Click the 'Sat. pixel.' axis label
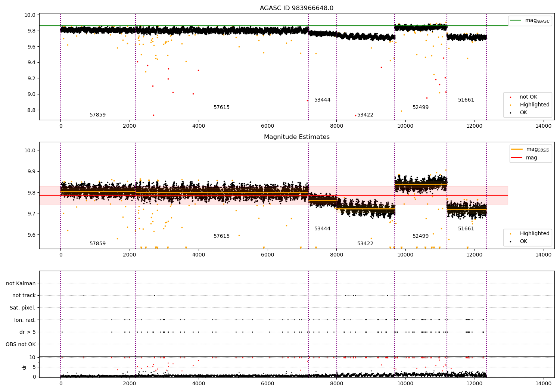 [23, 308]
